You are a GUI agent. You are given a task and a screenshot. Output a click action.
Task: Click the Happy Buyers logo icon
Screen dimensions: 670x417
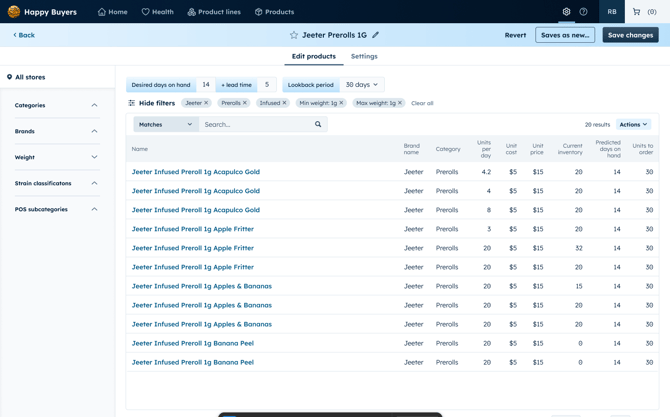coord(14,12)
